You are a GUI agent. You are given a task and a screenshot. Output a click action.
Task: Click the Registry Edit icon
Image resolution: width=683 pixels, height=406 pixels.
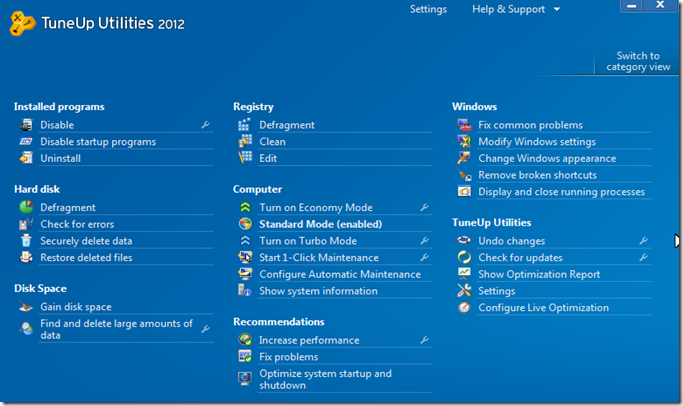[245, 157]
